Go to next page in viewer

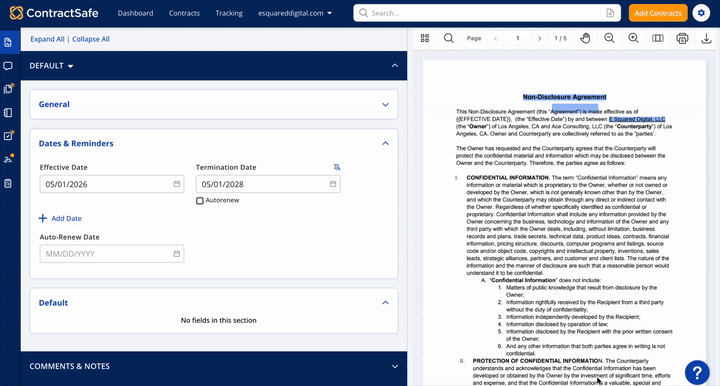pyautogui.click(x=540, y=39)
